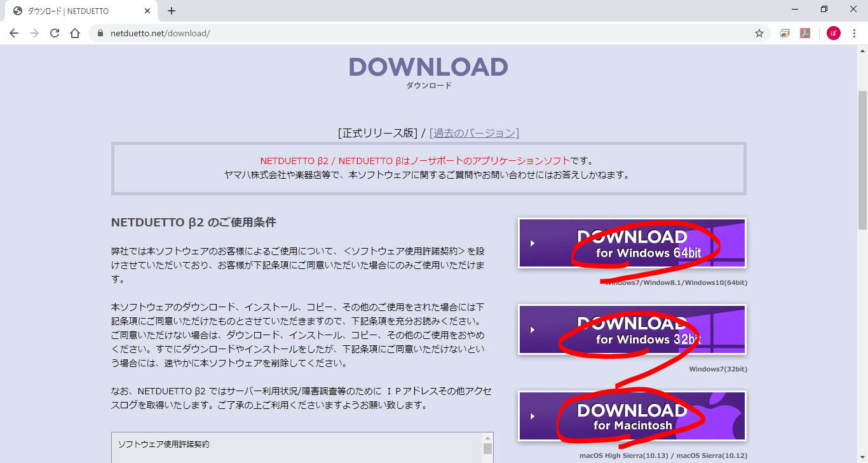
Task: View site security info via the lock icon
Action: pos(100,33)
